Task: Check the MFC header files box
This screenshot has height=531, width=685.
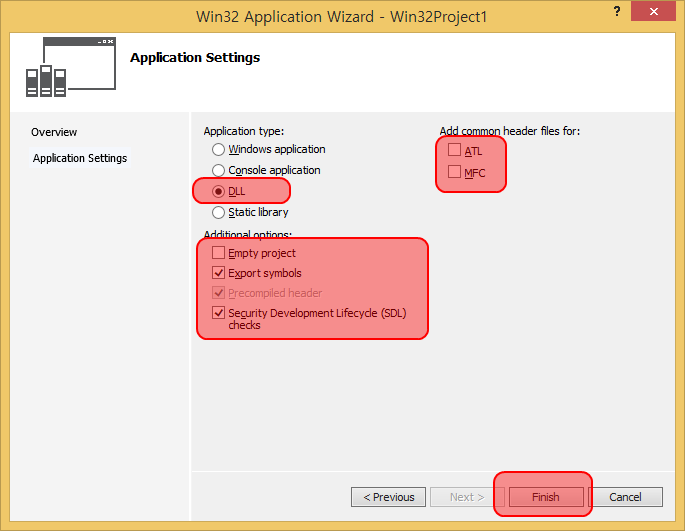Action: tap(454, 172)
